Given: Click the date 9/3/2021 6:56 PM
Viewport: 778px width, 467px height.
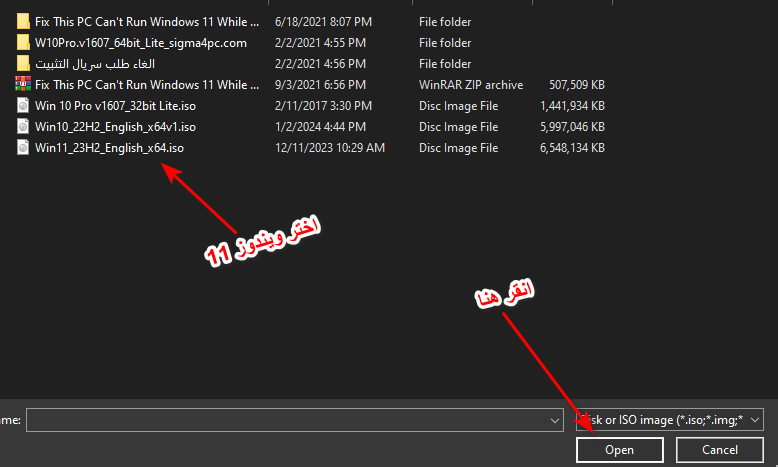Looking at the screenshot, I should (321, 85).
